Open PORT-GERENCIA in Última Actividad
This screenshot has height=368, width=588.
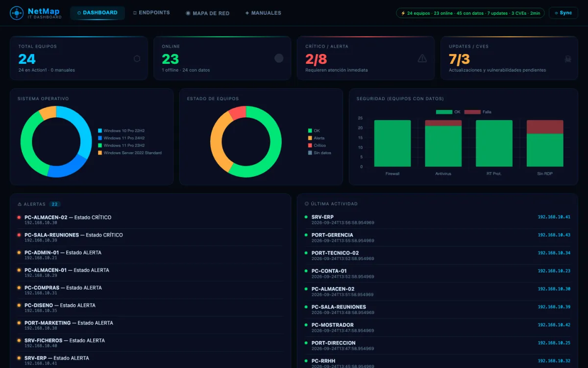tap(438, 237)
